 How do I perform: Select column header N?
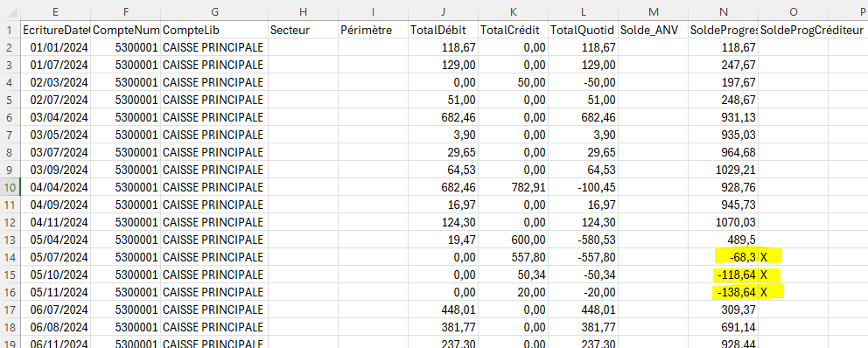tap(724, 11)
